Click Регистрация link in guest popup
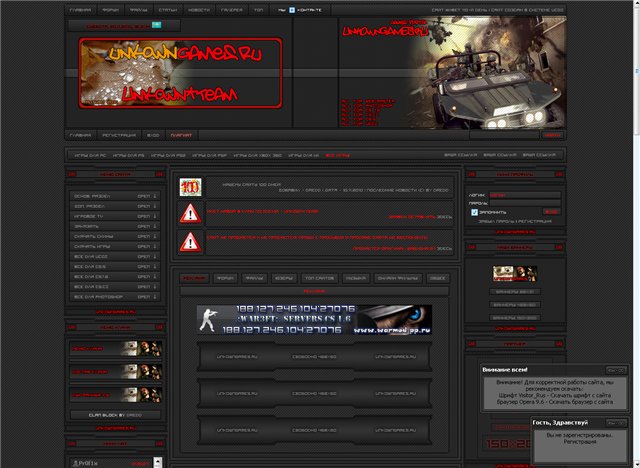 coord(579,442)
